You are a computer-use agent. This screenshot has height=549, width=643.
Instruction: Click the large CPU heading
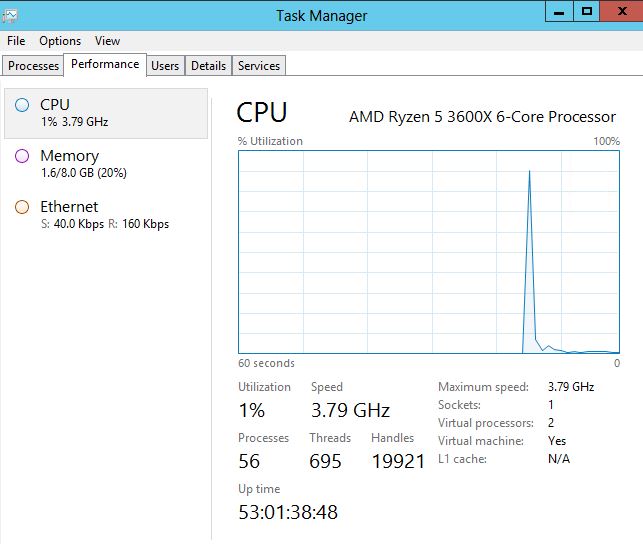pos(262,112)
